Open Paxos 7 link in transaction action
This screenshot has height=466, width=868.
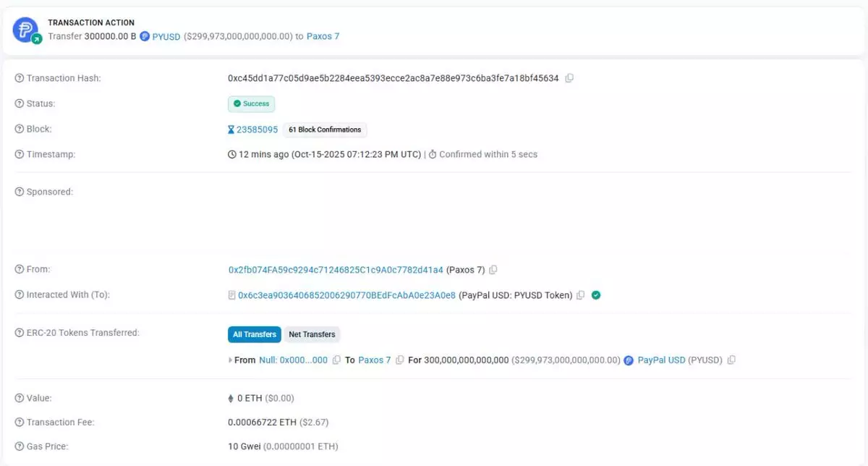coord(323,36)
